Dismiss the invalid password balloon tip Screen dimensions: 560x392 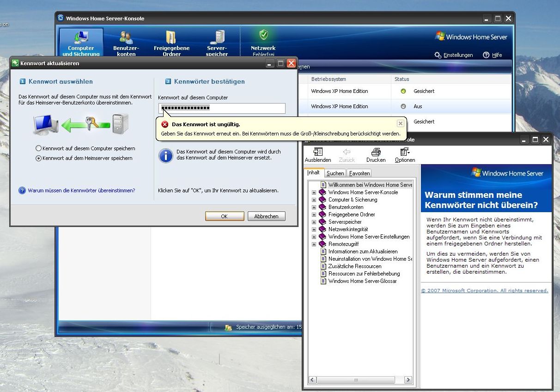401,123
